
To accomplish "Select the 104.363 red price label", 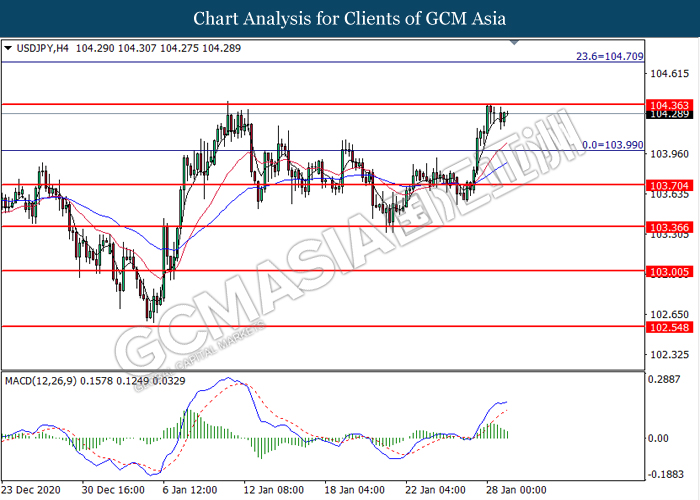I will [669, 105].
